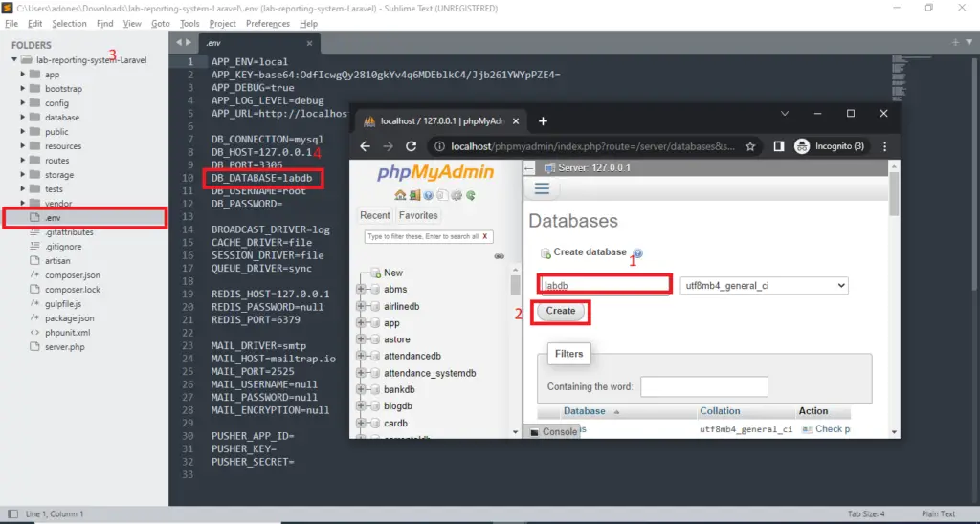
Task: Open the Console bar in phpMyAdmin
Action: [x=554, y=431]
